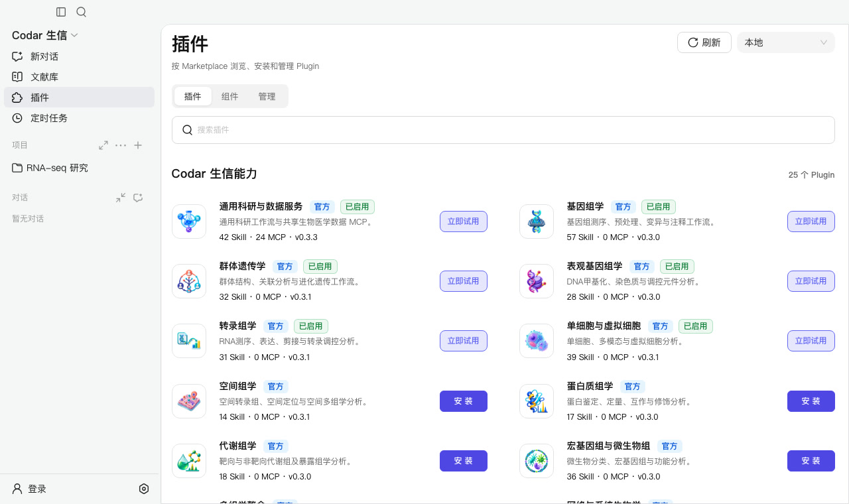Click the 蛋白质组学 plugin icon
The width and height of the screenshot is (849, 504).
click(537, 401)
